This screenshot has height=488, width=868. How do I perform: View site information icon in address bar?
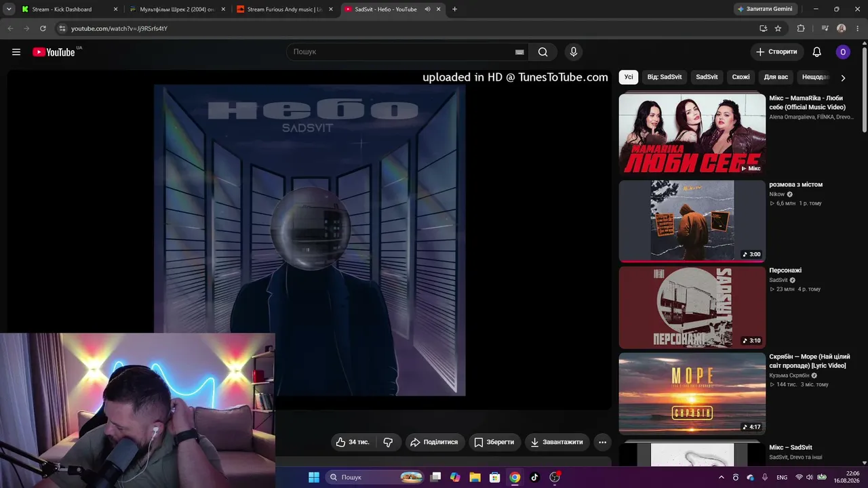tap(62, 28)
